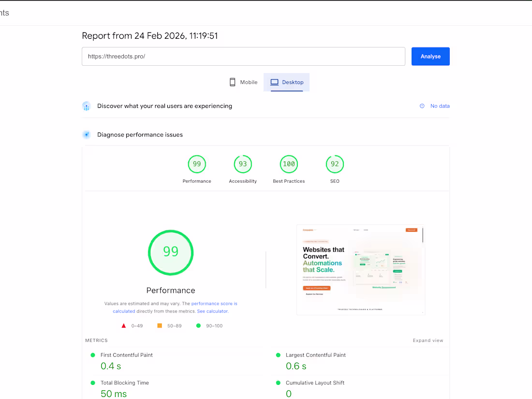Image resolution: width=532 pixels, height=399 pixels.
Task: Click the Cumulative Layout Shift label
Action: [315, 383]
